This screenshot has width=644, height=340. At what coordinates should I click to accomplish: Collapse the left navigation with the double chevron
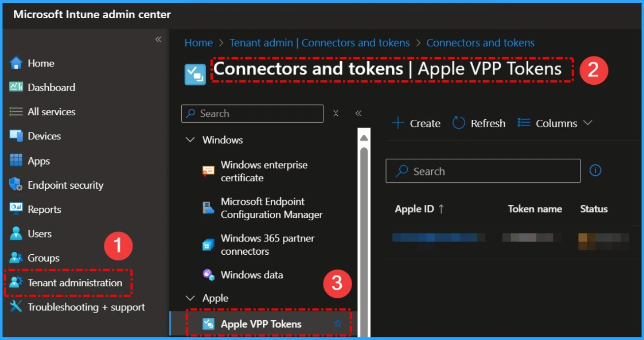[158, 39]
